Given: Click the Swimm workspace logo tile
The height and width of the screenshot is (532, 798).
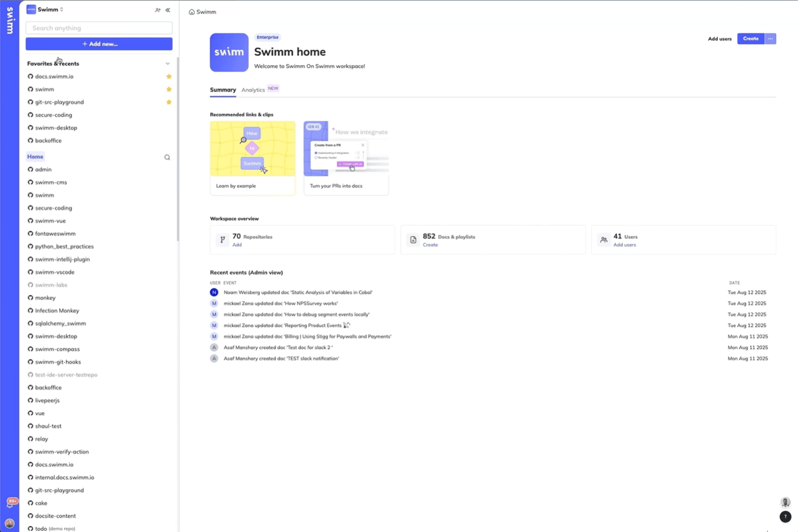Looking at the screenshot, I should (229, 52).
